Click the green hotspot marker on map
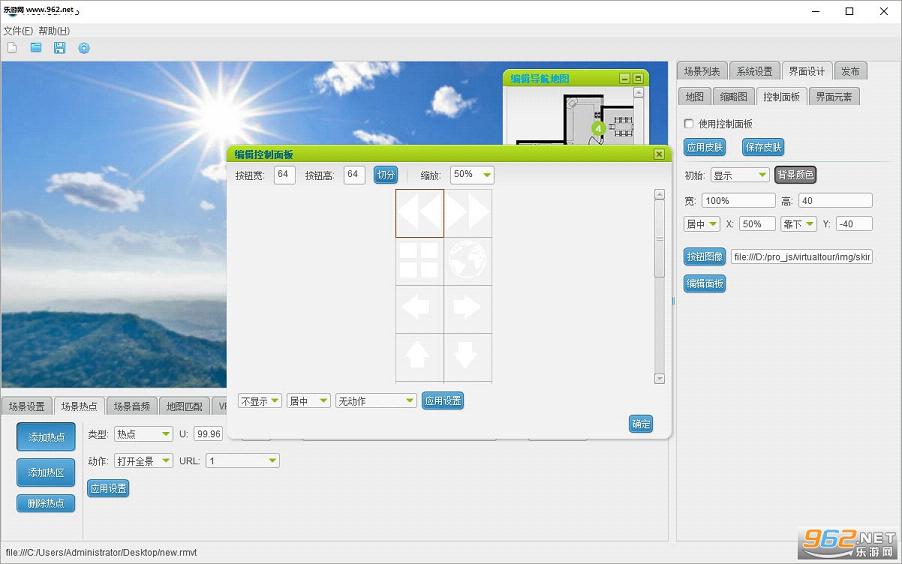This screenshot has width=902, height=564. (x=598, y=128)
